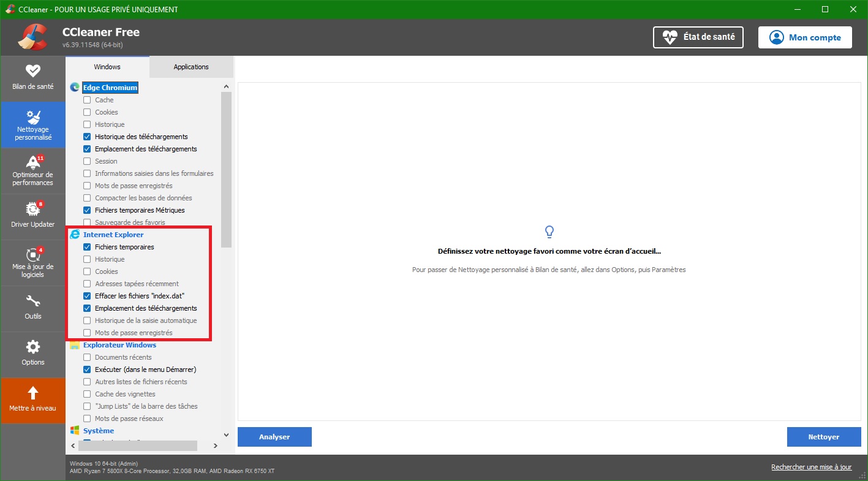Viewport: 868px width, 481px height.
Task: Open Optimiseur de performances rocket icon
Action: pos(33,162)
